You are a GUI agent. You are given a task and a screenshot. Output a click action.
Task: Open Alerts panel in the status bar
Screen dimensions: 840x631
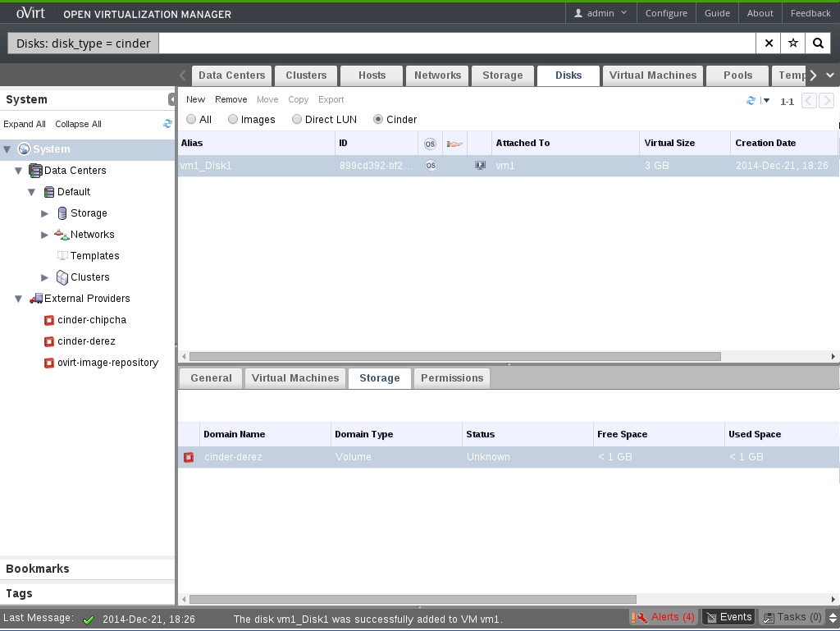664,617
